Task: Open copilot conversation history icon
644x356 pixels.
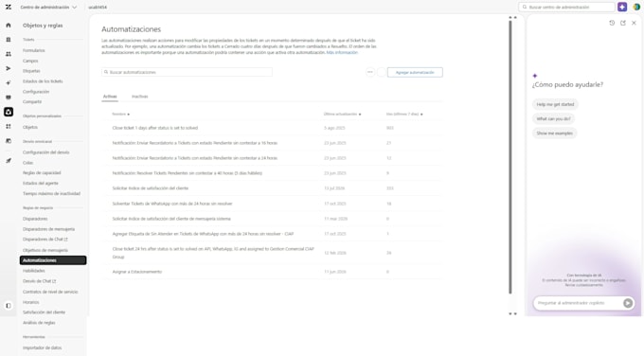Action: [612, 23]
